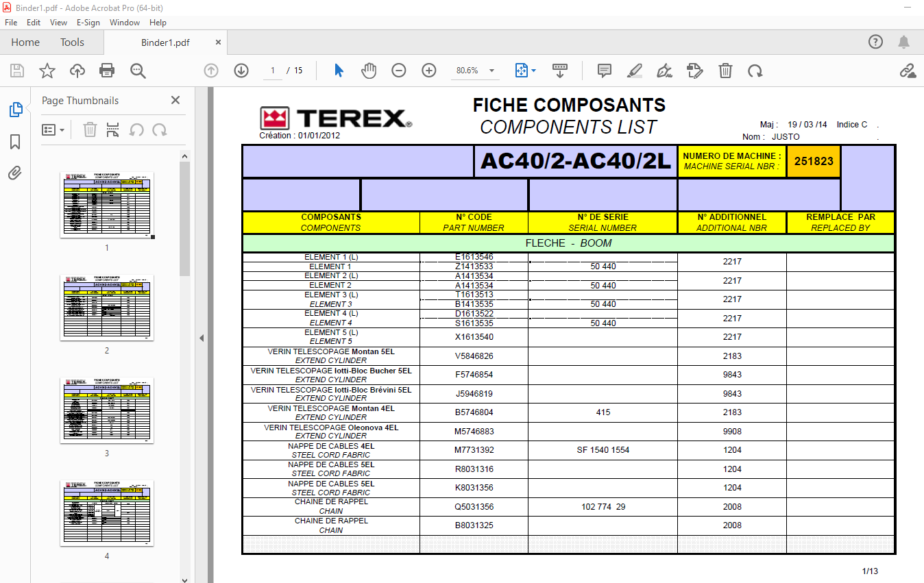This screenshot has width=924, height=583.
Task: Go to previous page with up arrow
Action: (211, 71)
